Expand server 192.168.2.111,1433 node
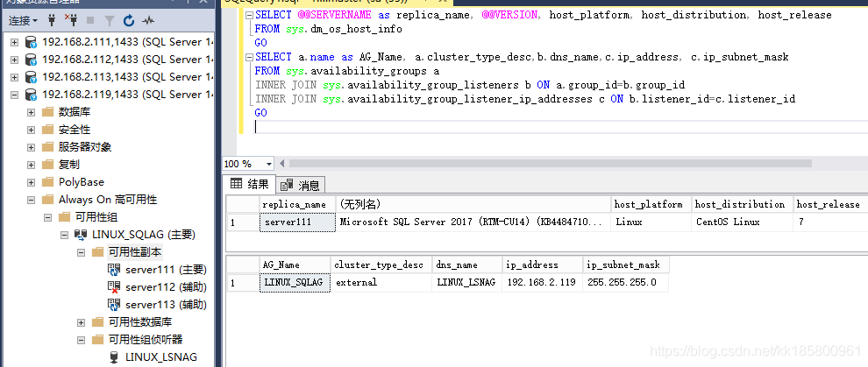The image size is (868, 367). (14, 42)
